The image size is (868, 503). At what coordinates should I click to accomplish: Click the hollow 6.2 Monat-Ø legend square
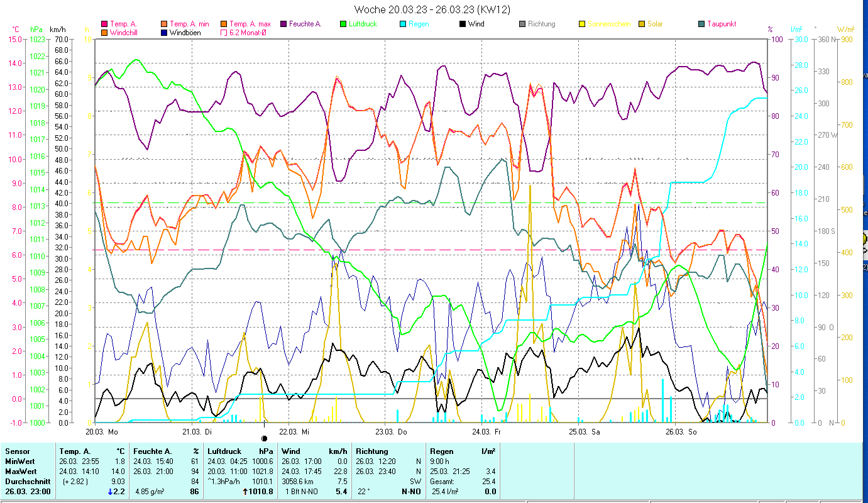pyautogui.click(x=224, y=33)
